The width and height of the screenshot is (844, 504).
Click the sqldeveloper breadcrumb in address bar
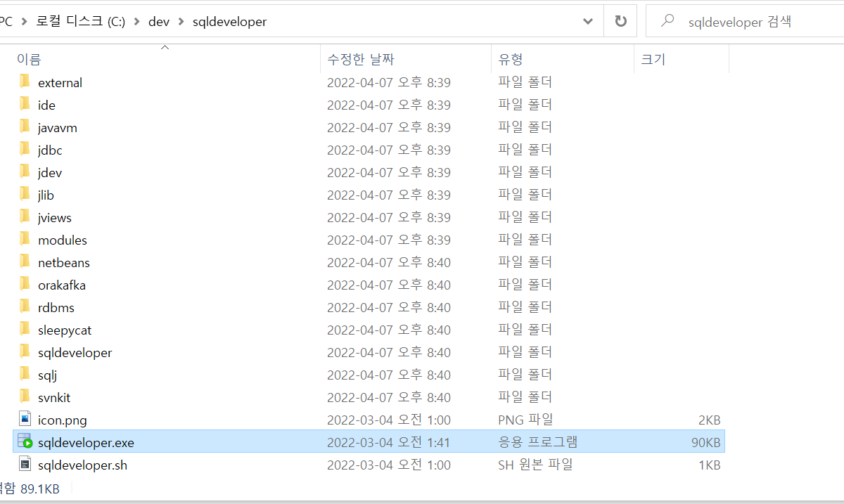point(229,22)
